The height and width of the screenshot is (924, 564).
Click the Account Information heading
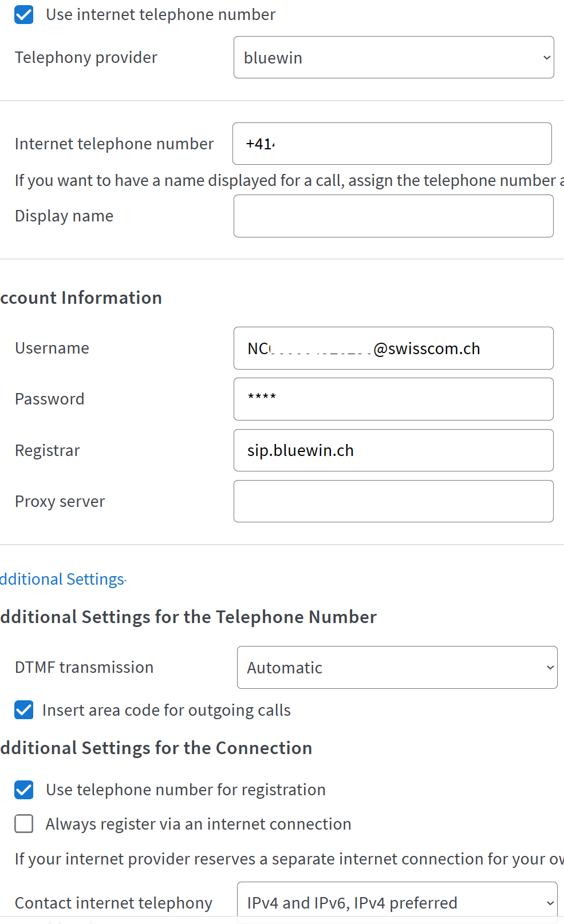pyautogui.click(x=81, y=298)
